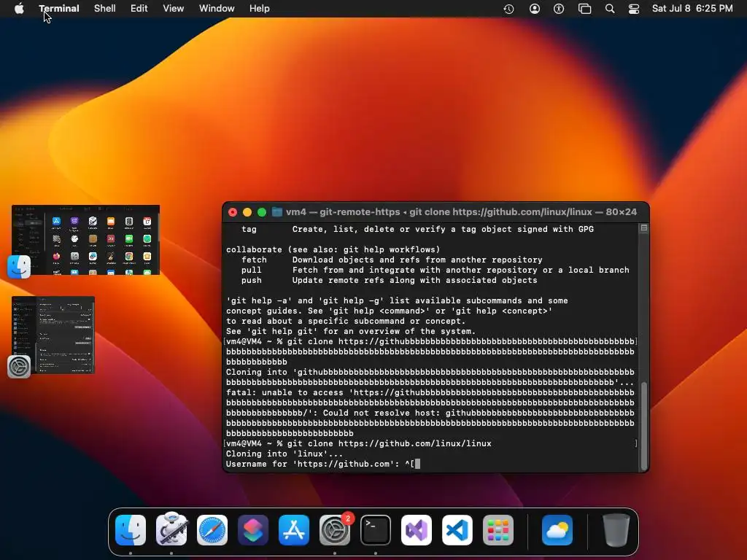
Task: Open Control Center icon
Action: [x=634, y=9]
